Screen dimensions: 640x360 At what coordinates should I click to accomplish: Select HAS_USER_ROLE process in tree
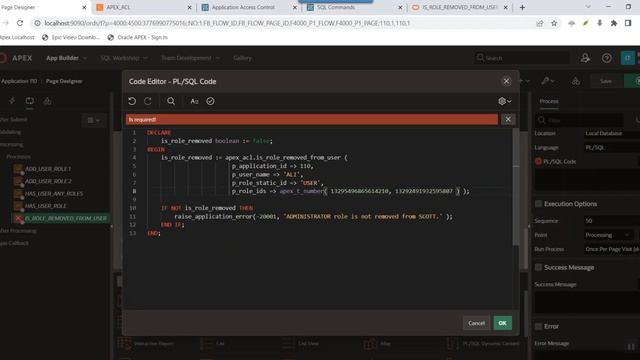pyautogui.click(x=45, y=206)
